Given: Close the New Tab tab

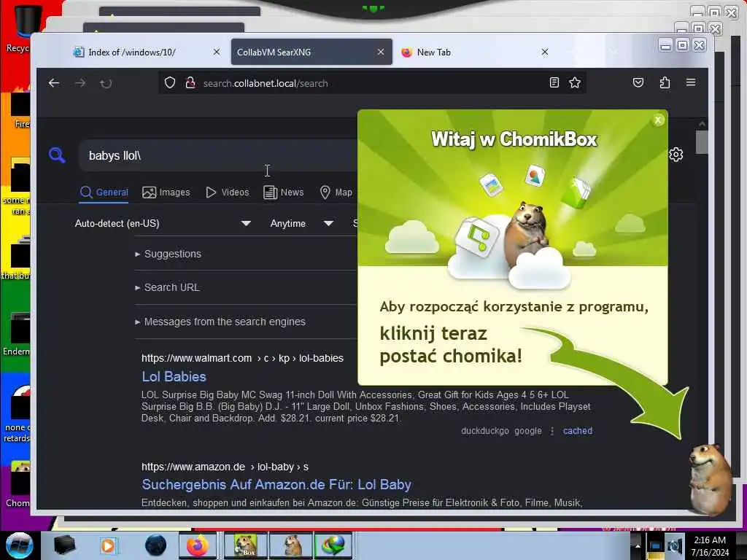Looking at the screenshot, I should coord(545,52).
